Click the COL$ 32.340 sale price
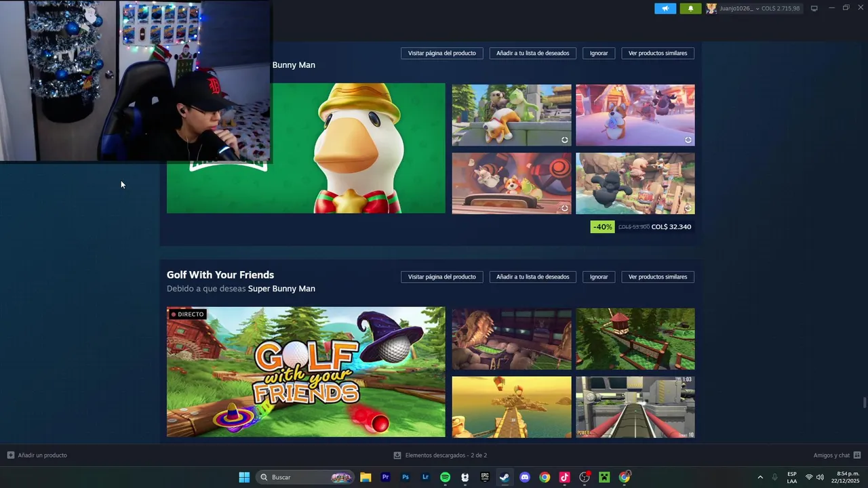868x488 pixels. coord(671,227)
